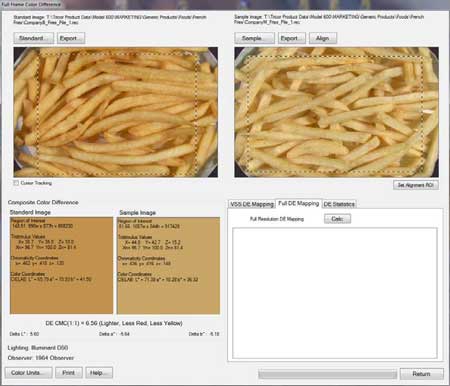The image size is (450, 386).
Task: Click the Delta L* value
Action: click(x=24, y=334)
